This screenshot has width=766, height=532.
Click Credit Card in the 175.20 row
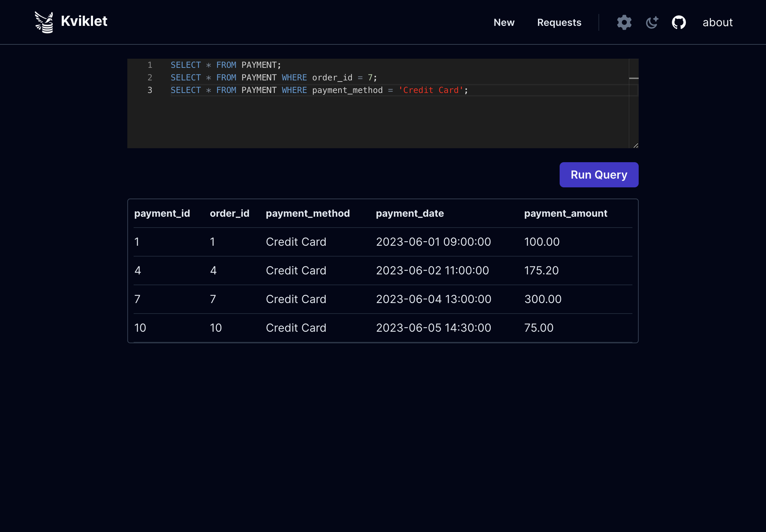pyautogui.click(x=296, y=271)
